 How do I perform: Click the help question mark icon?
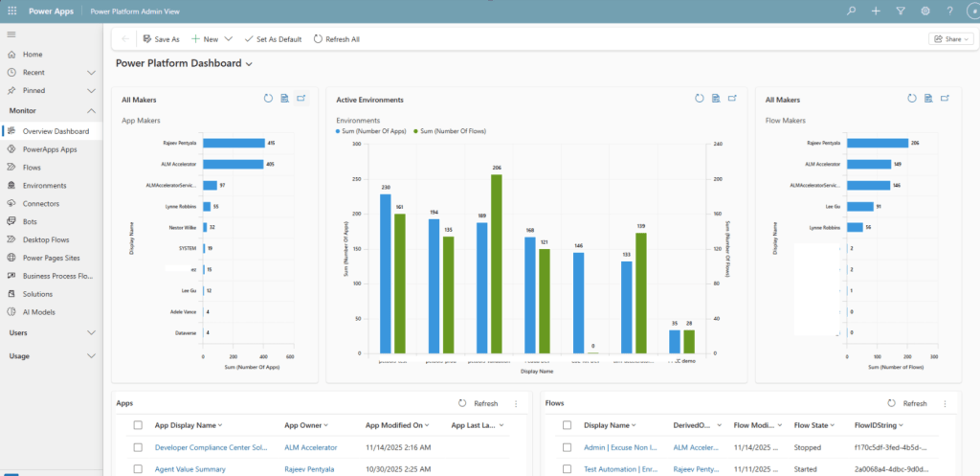(949, 11)
